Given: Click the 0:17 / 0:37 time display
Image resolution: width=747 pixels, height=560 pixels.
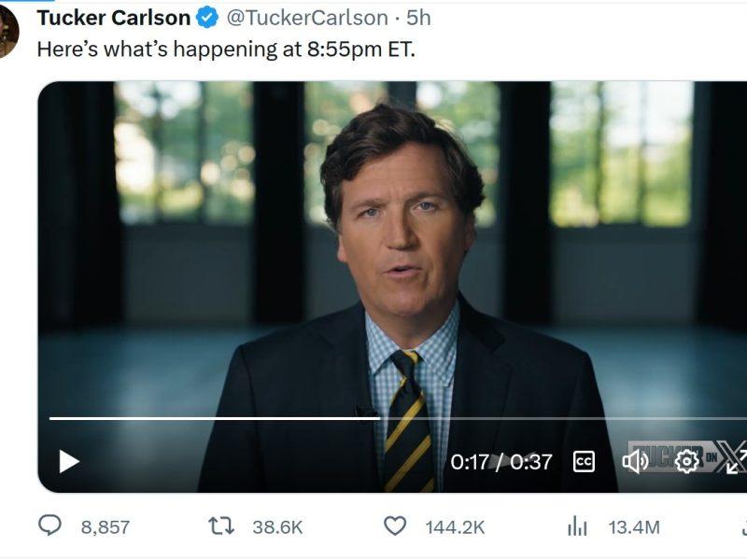Looking at the screenshot, I should pyautogui.click(x=501, y=462).
